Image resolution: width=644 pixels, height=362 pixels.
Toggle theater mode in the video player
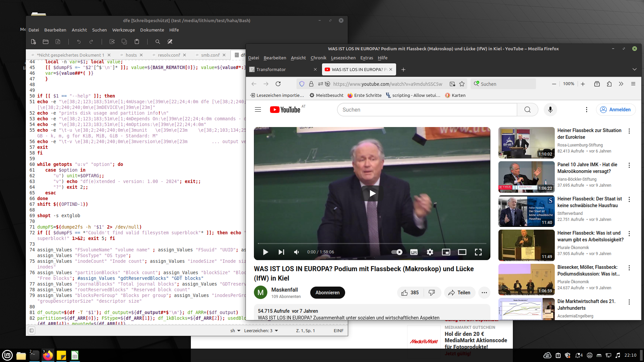coord(462,252)
